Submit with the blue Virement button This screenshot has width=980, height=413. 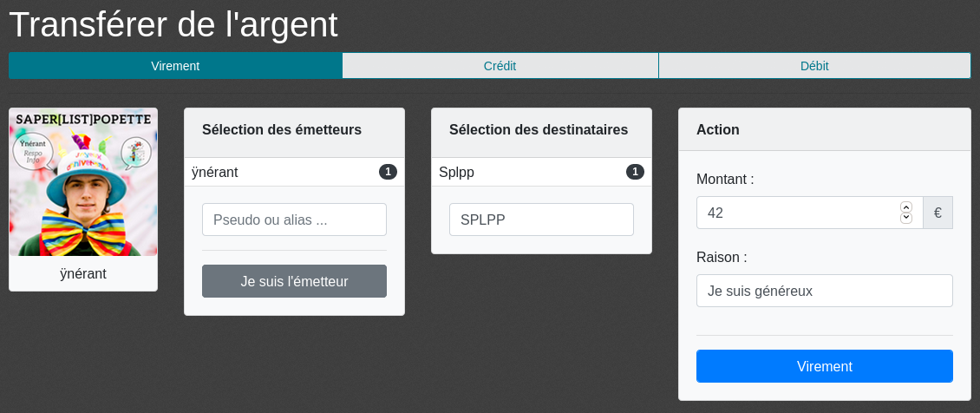click(824, 366)
